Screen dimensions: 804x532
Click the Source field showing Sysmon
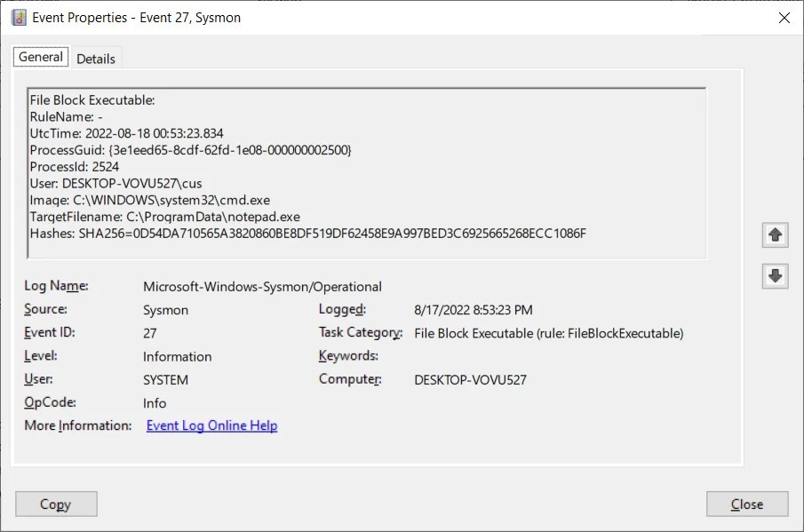tap(163, 310)
